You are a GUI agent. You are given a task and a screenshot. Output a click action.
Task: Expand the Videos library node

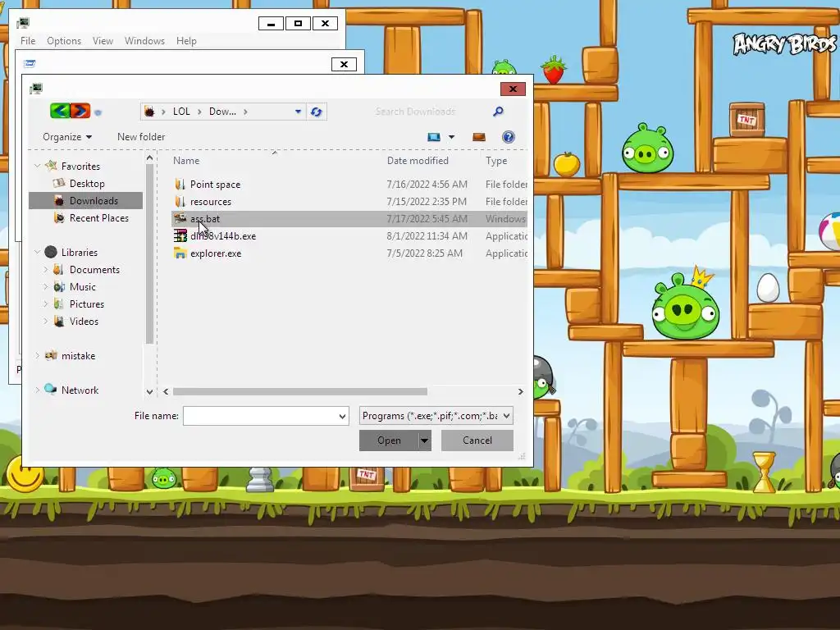coord(46,321)
